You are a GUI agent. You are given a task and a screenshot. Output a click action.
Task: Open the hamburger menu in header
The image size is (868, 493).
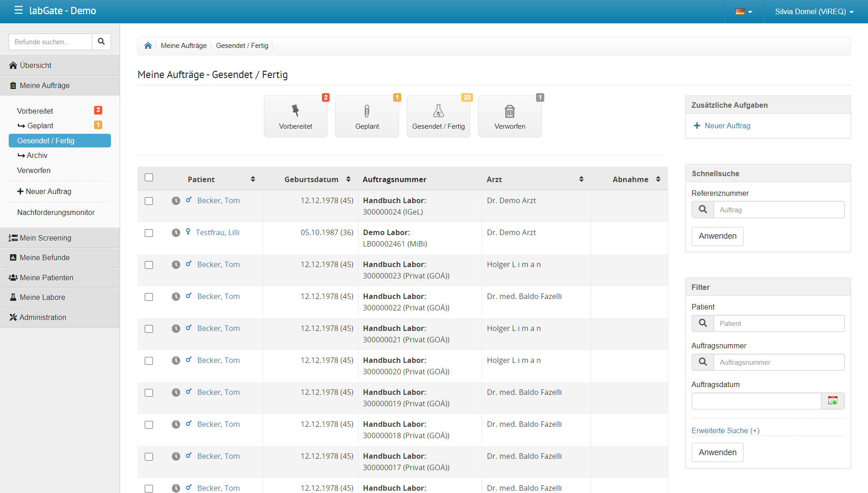(18, 10)
